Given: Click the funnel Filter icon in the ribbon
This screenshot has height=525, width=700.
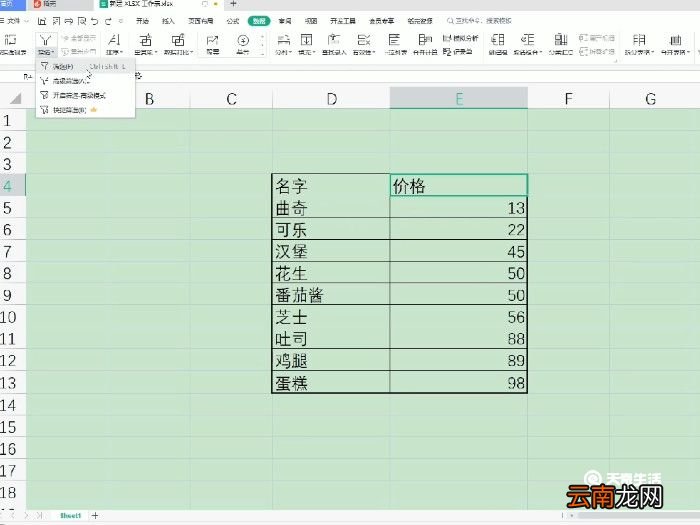Looking at the screenshot, I should pyautogui.click(x=46, y=40).
